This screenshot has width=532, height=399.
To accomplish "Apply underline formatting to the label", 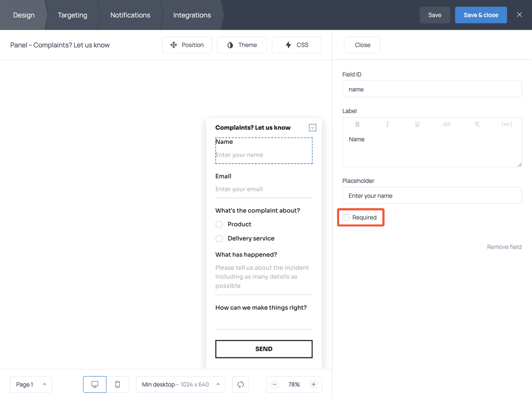I will pyautogui.click(x=417, y=124).
